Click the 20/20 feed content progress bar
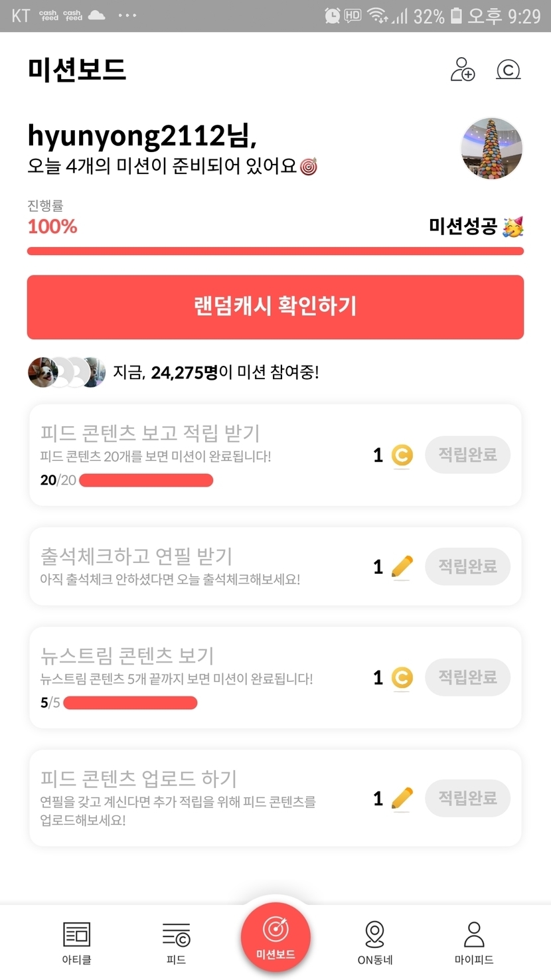 (x=146, y=480)
